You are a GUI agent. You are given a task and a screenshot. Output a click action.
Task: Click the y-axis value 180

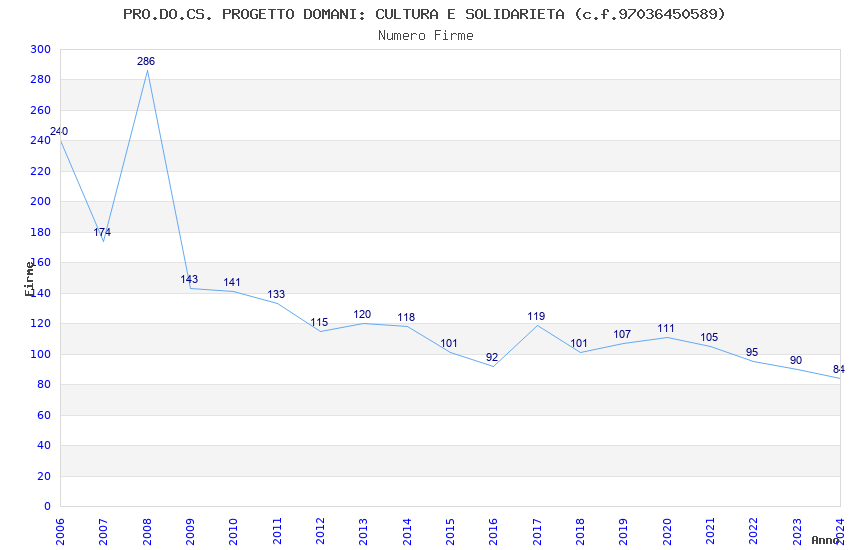[x=41, y=232]
